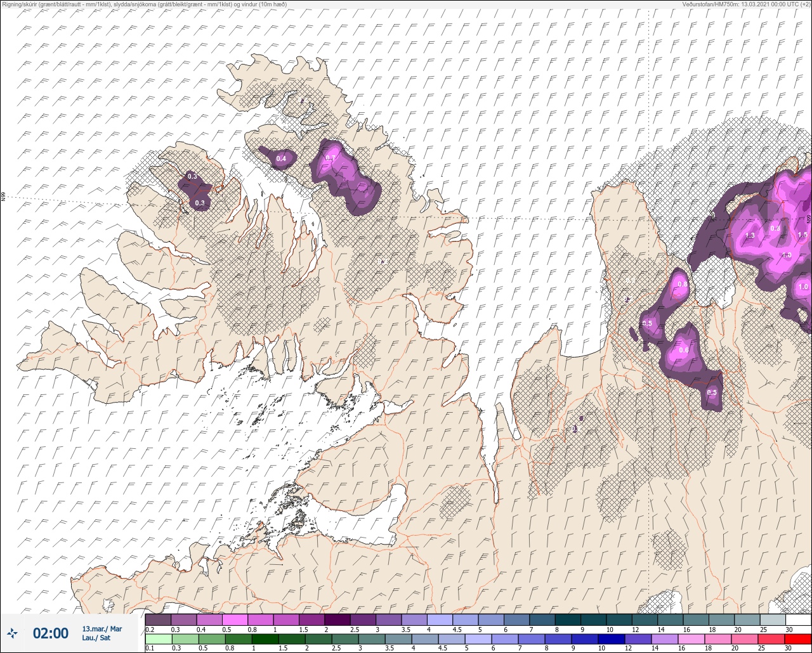Select the snow scale swatch starting at 2
Image resolution: width=812 pixels, height=653 pixels.
pos(337,619)
